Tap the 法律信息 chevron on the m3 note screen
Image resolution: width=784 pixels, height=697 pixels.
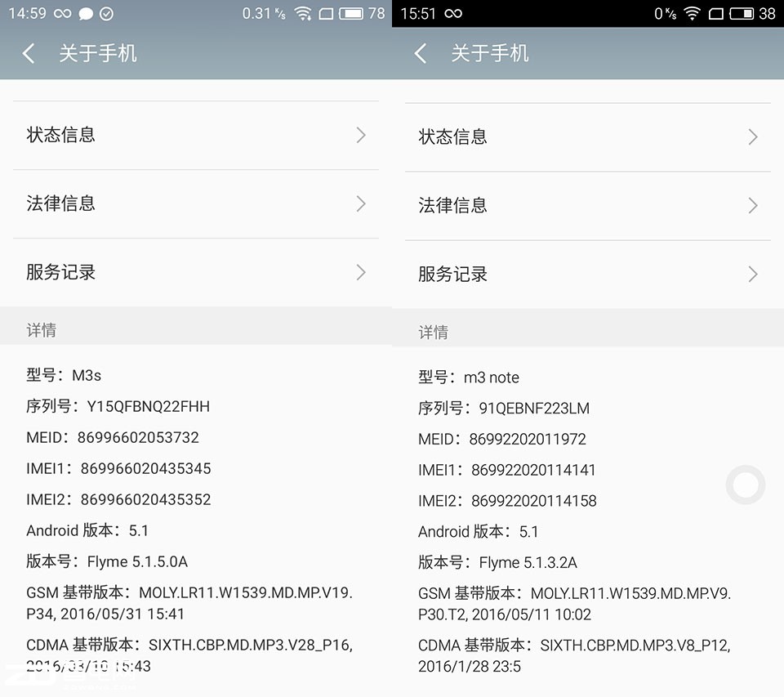tap(753, 205)
